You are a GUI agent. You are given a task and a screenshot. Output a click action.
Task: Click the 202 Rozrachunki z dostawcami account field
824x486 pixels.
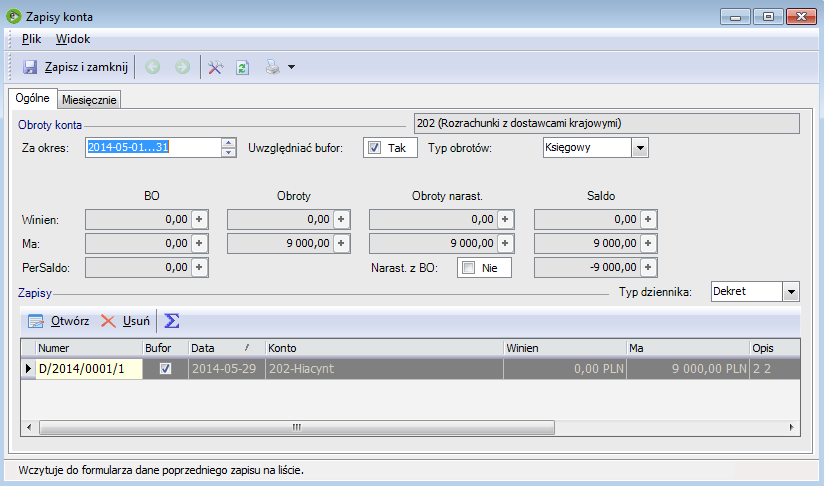click(x=607, y=123)
